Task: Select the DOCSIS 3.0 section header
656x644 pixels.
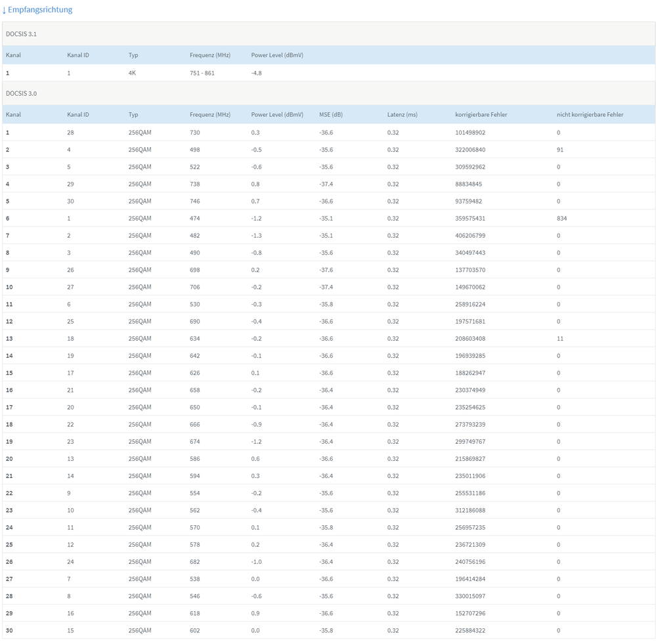Action: [x=21, y=93]
